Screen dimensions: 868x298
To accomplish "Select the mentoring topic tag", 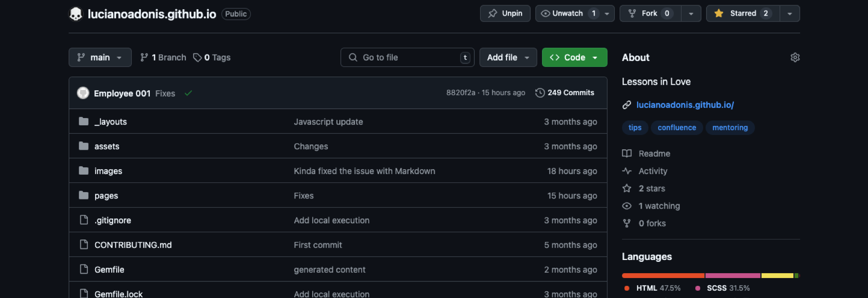I will tap(730, 128).
